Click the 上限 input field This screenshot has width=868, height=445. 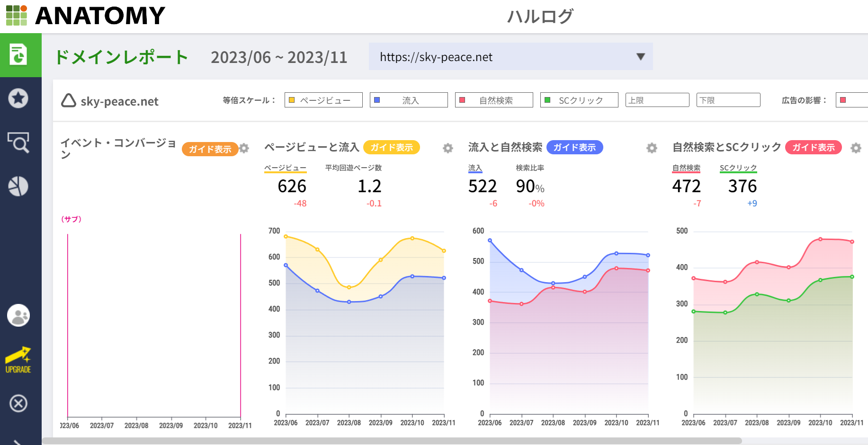point(657,100)
